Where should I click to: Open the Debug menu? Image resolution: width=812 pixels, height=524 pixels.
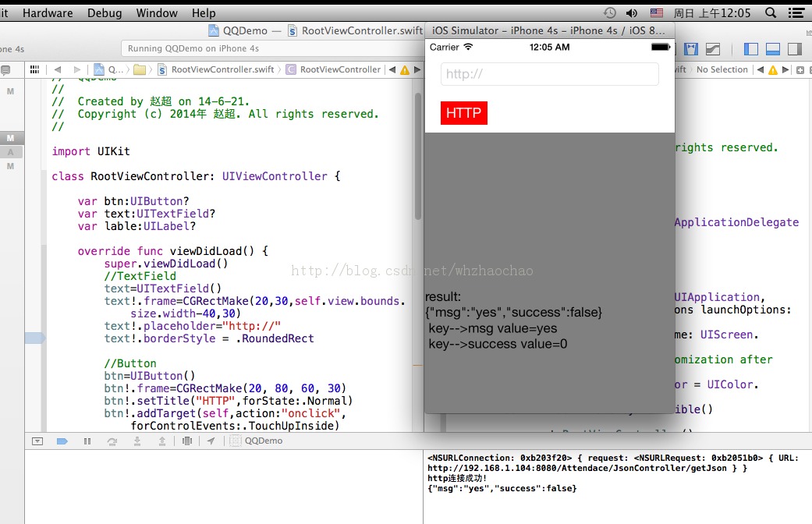point(105,13)
